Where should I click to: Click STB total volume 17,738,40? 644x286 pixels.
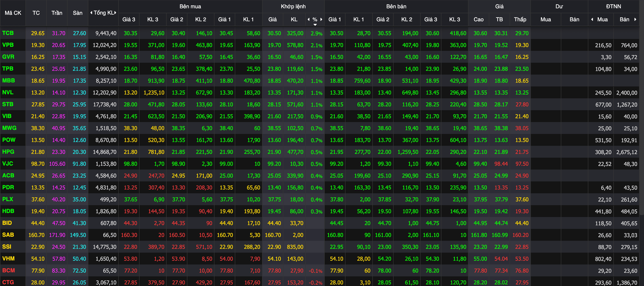[x=104, y=104]
